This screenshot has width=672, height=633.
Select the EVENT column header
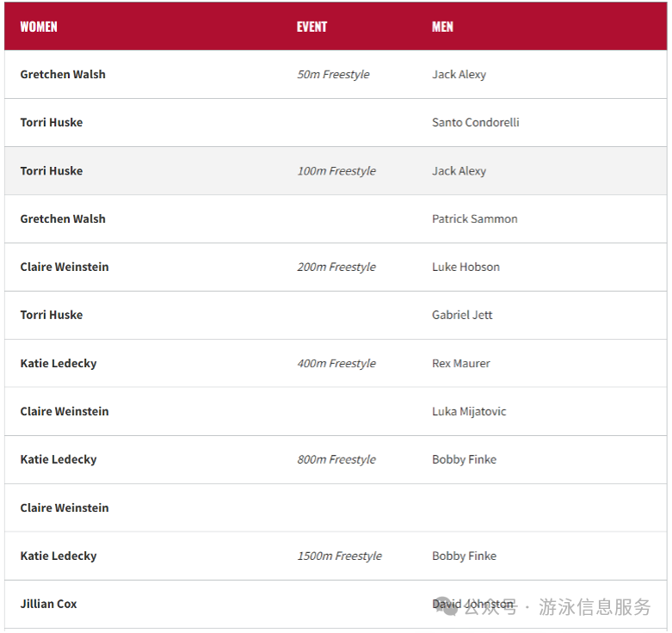pos(311,27)
